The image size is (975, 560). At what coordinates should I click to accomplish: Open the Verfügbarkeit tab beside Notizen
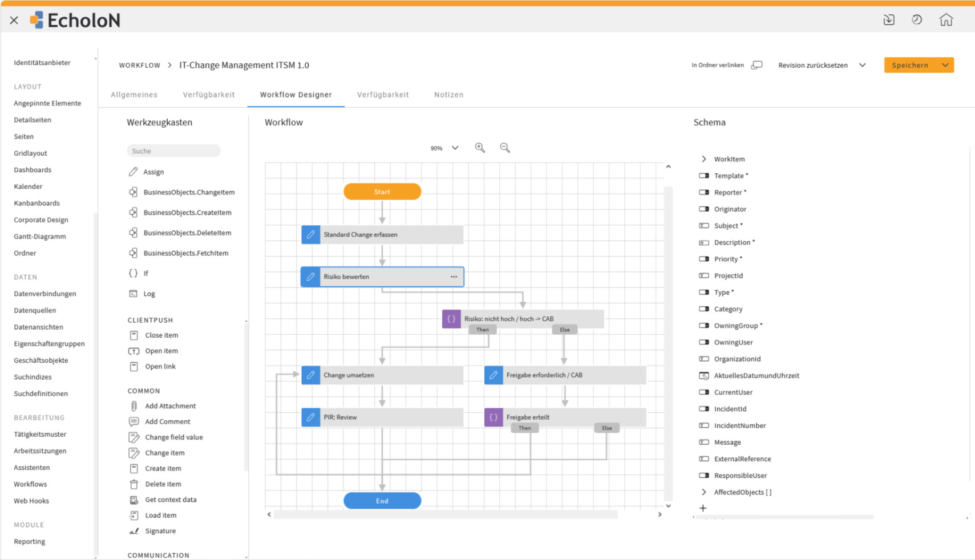(383, 95)
